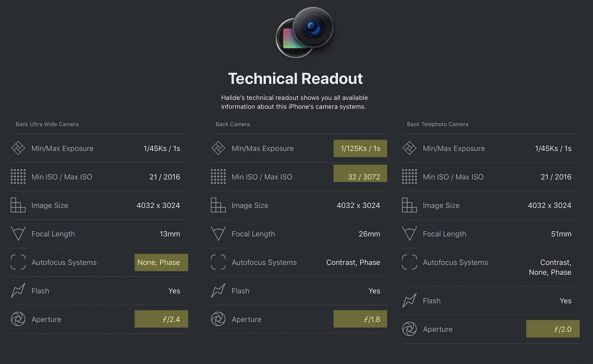
Task: Click the telephoto 51mm focal length value
Action: tap(561, 234)
